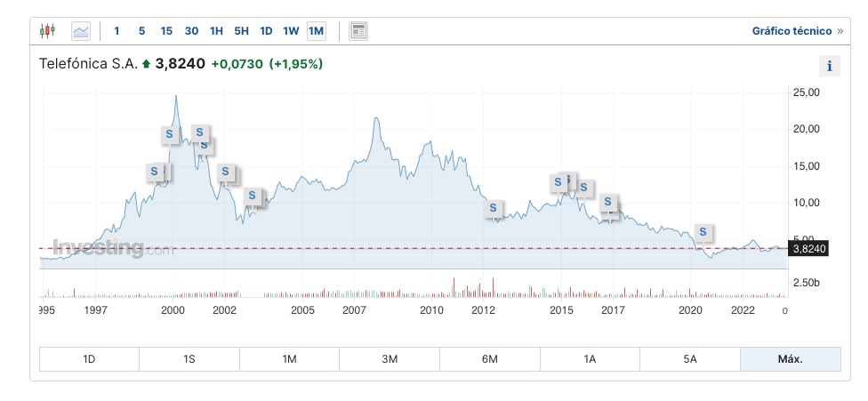Viewport: 868px width, 401px height.
Task: Show the 1A time range
Action: click(x=590, y=359)
